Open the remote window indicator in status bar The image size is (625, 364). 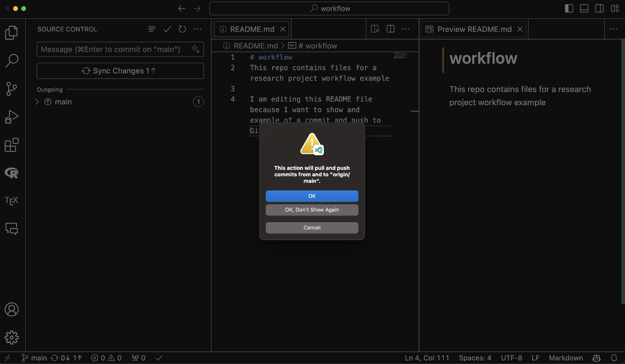(x=7, y=358)
